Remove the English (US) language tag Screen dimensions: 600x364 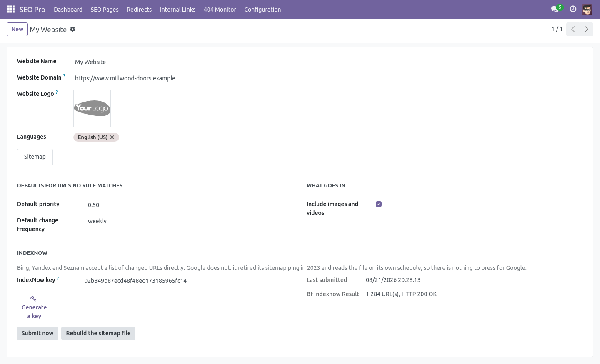[112, 137]
